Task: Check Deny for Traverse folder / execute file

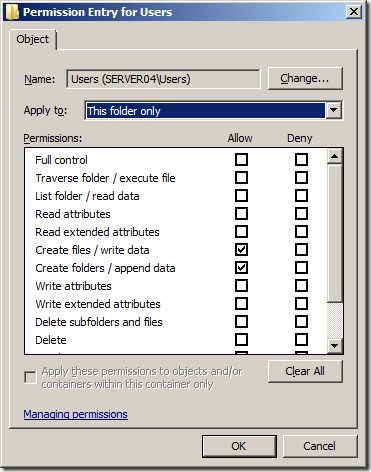Action: (301, 178)
